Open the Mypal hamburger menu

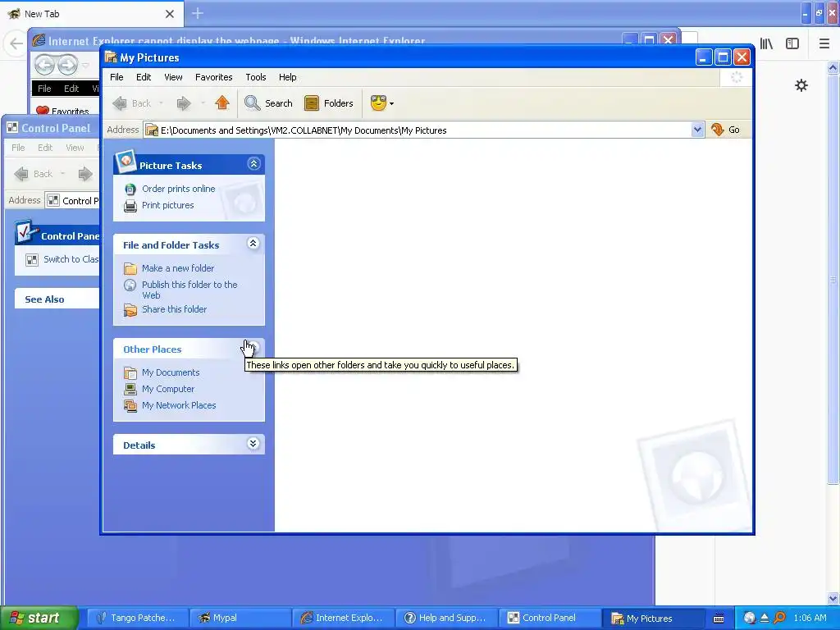tap(824, 43)
